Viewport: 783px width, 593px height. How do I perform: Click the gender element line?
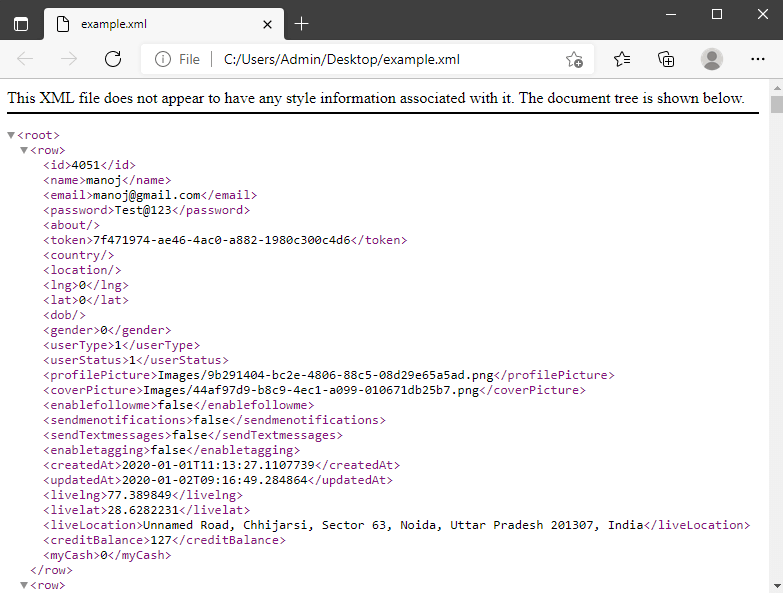click(x=107, y=330)
